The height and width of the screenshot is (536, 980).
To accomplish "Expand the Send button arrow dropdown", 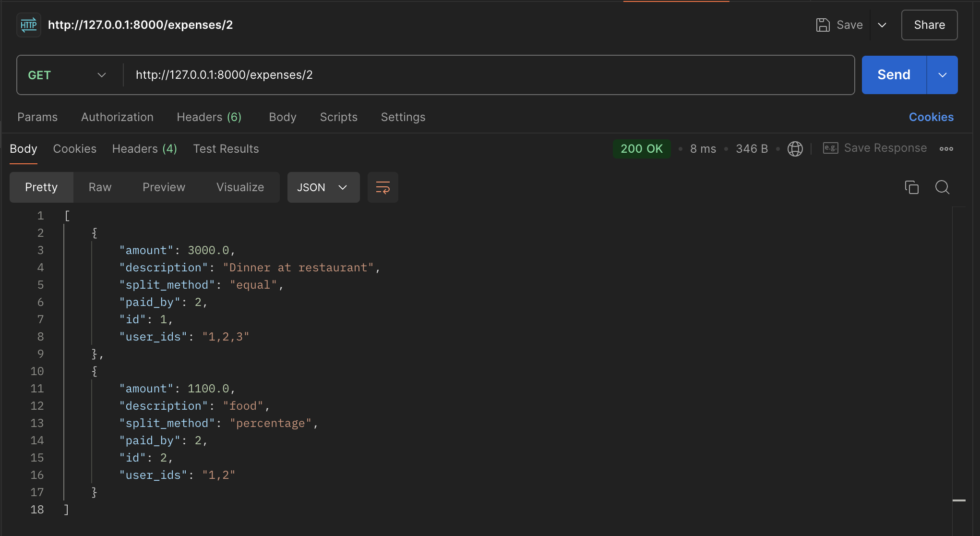I will coord(942,75).
